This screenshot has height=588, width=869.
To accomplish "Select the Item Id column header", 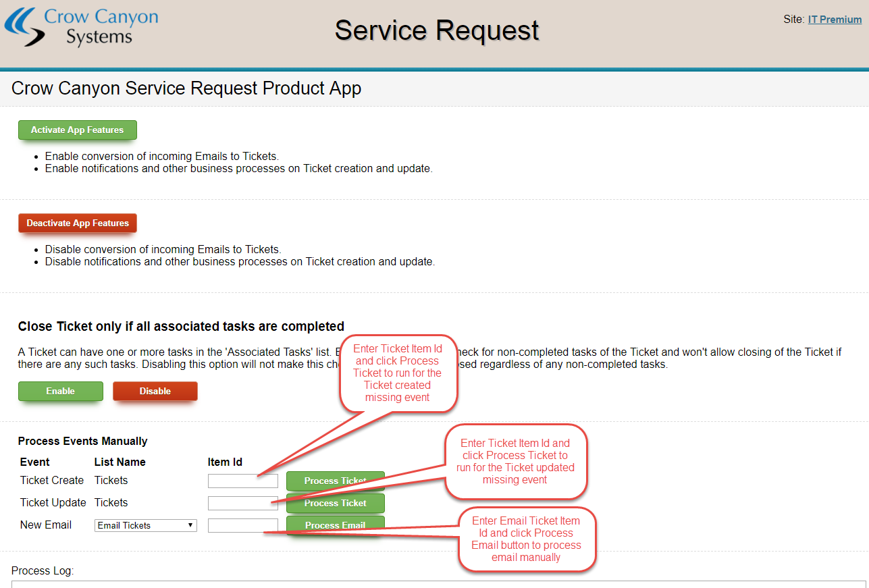I will 225,462.
